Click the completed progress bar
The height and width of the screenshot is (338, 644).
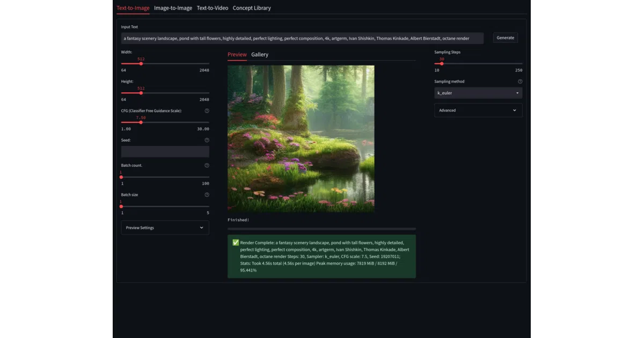[x=321, y=229]
